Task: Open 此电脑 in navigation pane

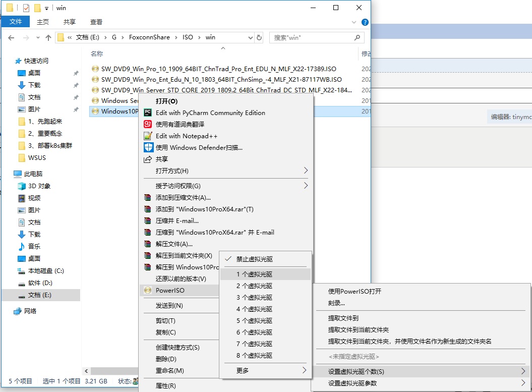Action: tap(28, 174)
